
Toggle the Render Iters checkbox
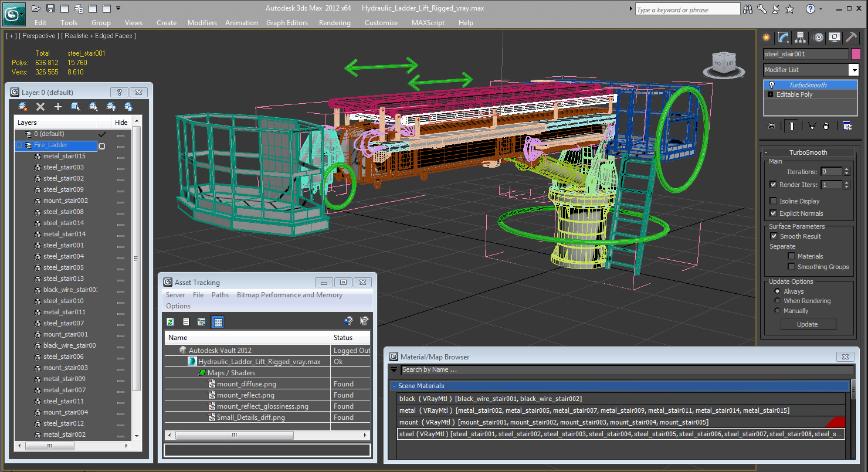pos(774,185)
